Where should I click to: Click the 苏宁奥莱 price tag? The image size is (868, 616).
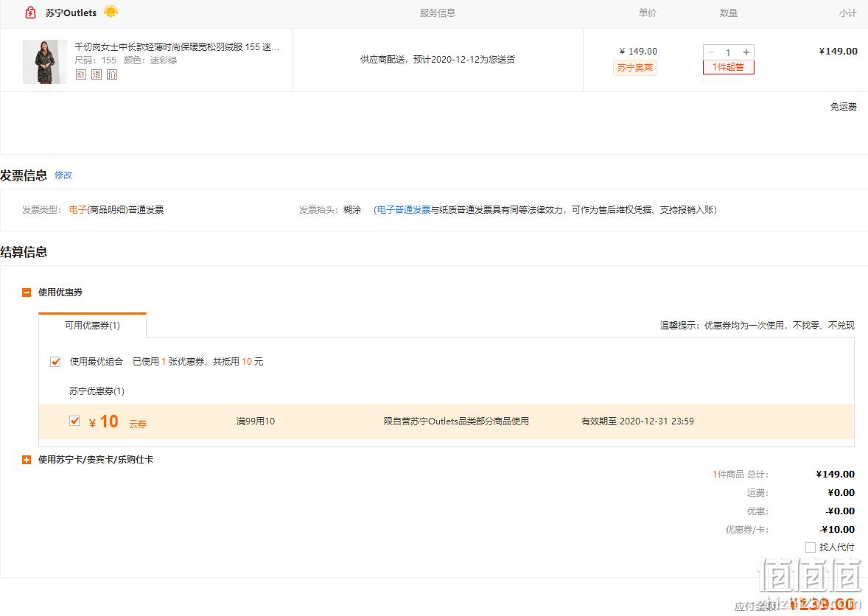pyautogui.click(x=635, y=68)
